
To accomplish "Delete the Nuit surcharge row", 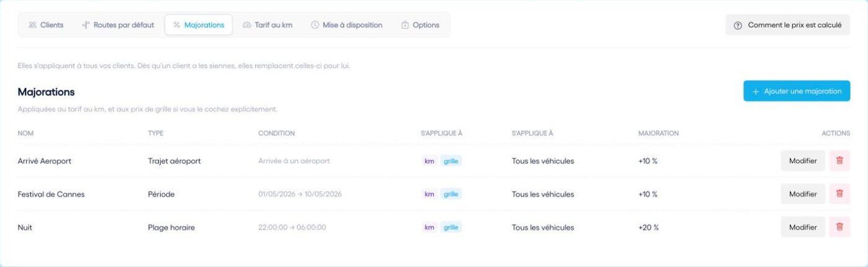I will [839, 227].
